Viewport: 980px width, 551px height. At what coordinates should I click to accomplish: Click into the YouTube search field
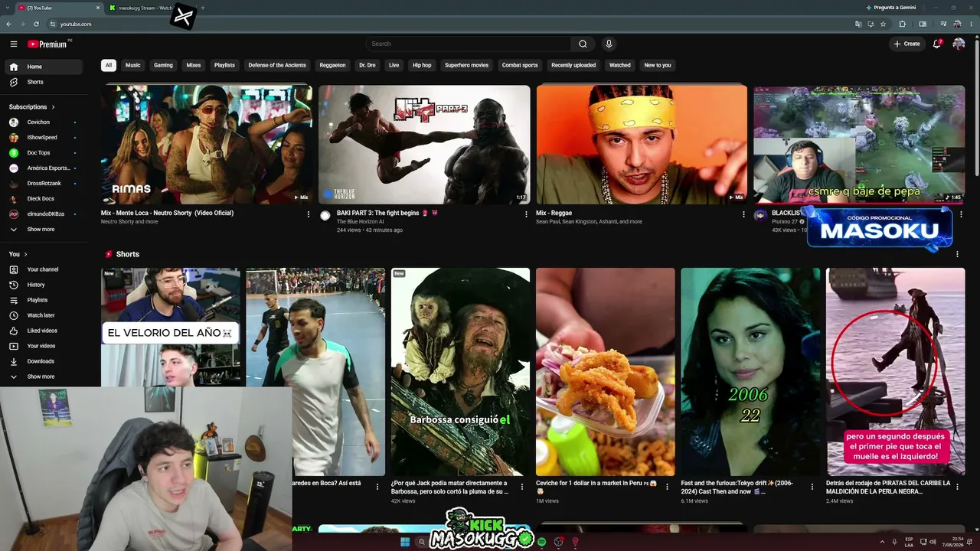pos(468,44)
